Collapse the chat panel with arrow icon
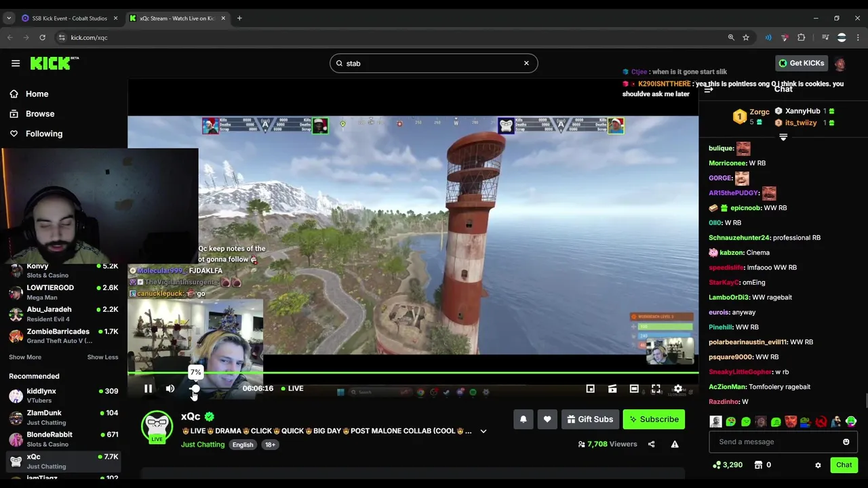The width and height of the screenshot is (868, 488). [709, 89]
